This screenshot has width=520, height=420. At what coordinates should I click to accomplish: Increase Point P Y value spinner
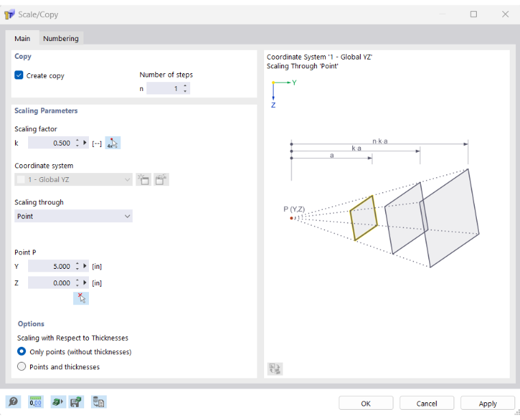[x=77, y=263]
